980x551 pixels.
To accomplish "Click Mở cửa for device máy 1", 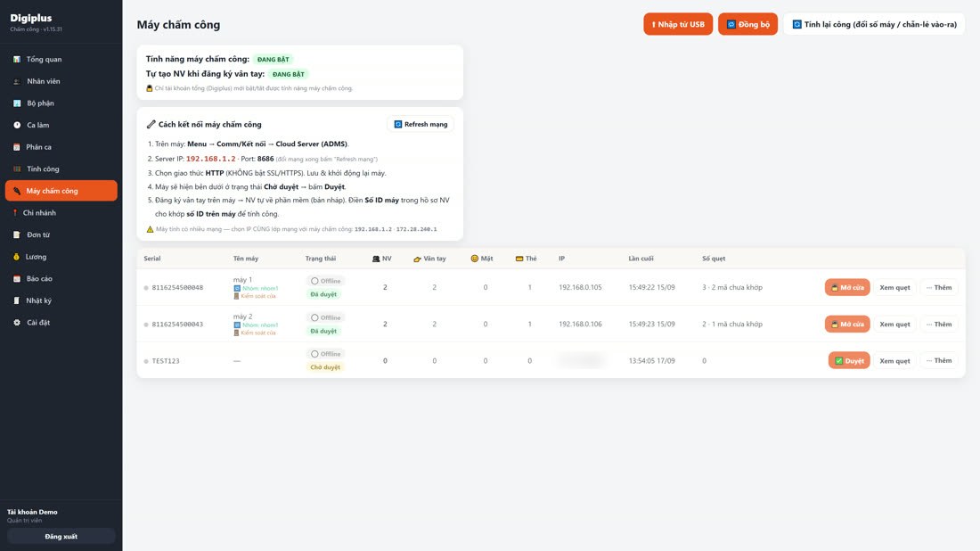I will [847, 287].
